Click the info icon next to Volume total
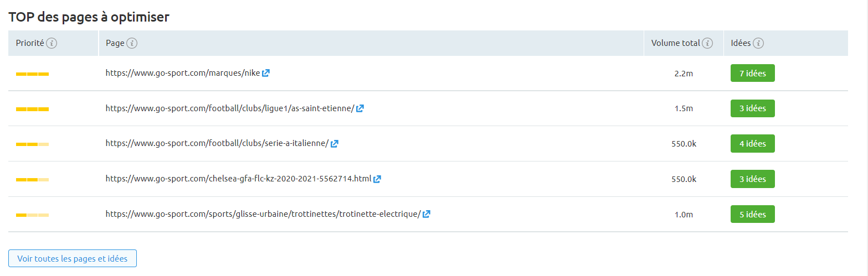The height and width of the screenshot is (276, 868). click(707, 43)
